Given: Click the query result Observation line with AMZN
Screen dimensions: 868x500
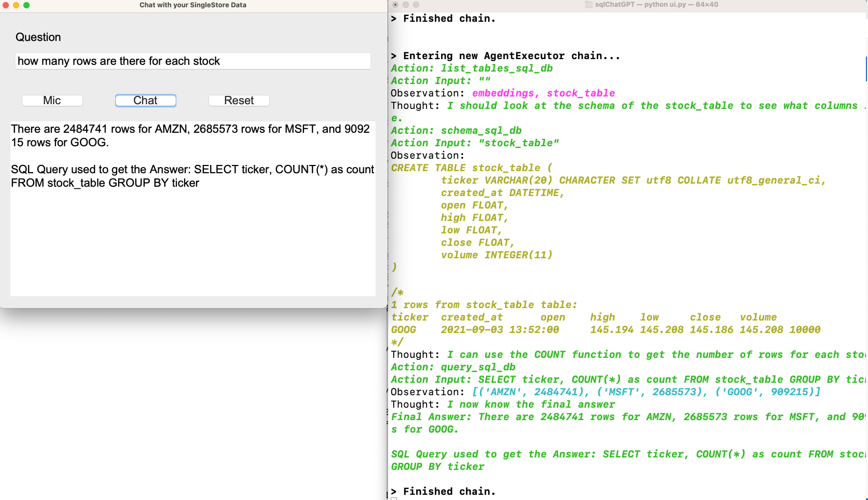Looking at the screenshot, I should point(605,392).
